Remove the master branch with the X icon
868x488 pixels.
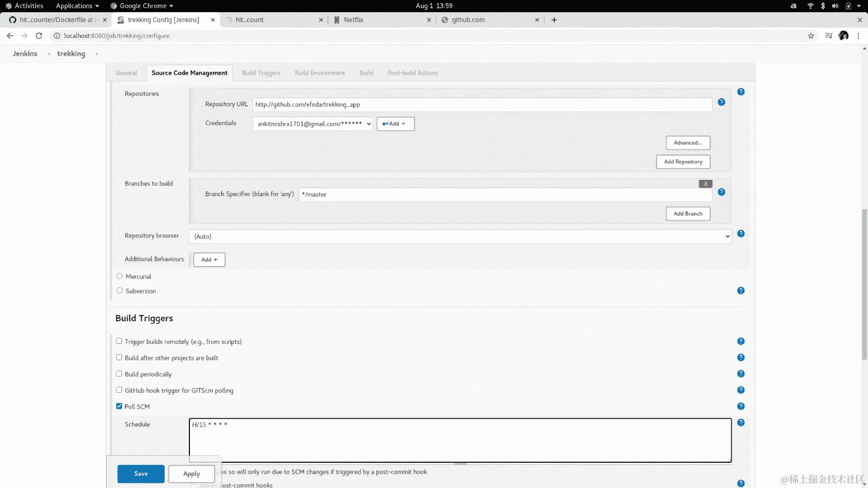705,184
